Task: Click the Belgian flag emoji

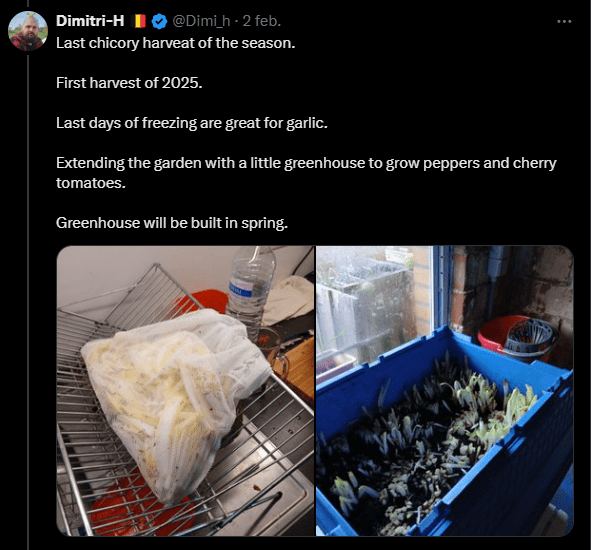Action: pos(138,21)
